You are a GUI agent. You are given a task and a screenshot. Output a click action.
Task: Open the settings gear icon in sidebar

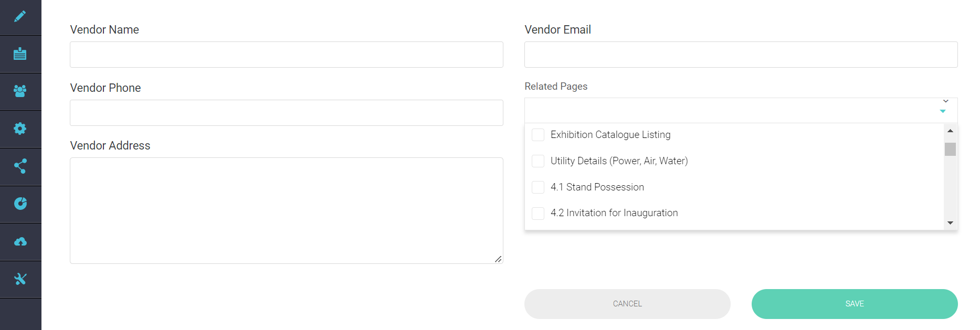click(x=20, y=129)
